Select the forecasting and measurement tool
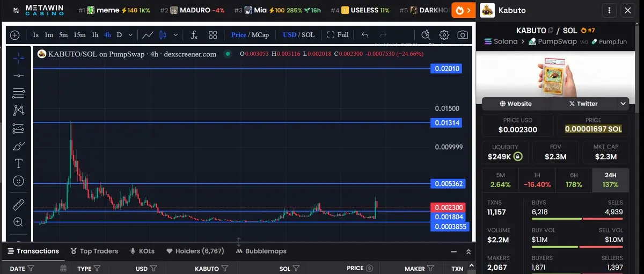644x274 pixels. pos(18,128)
